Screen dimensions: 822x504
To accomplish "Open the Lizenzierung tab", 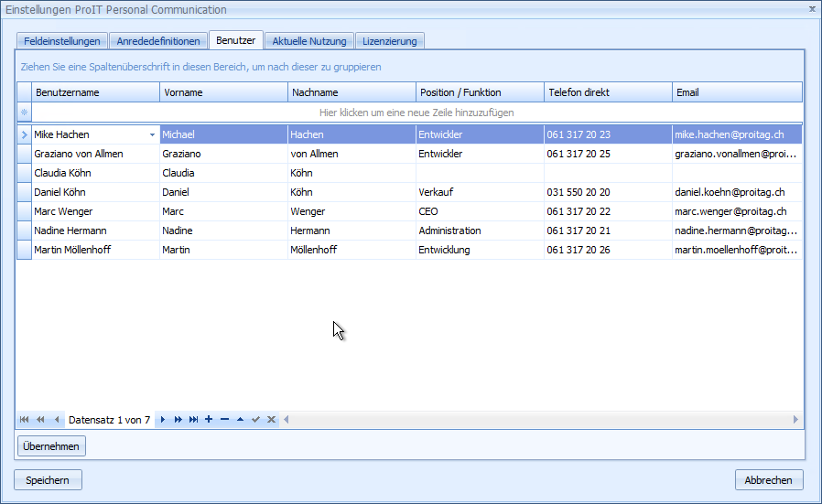I will [x=389, y=41].
